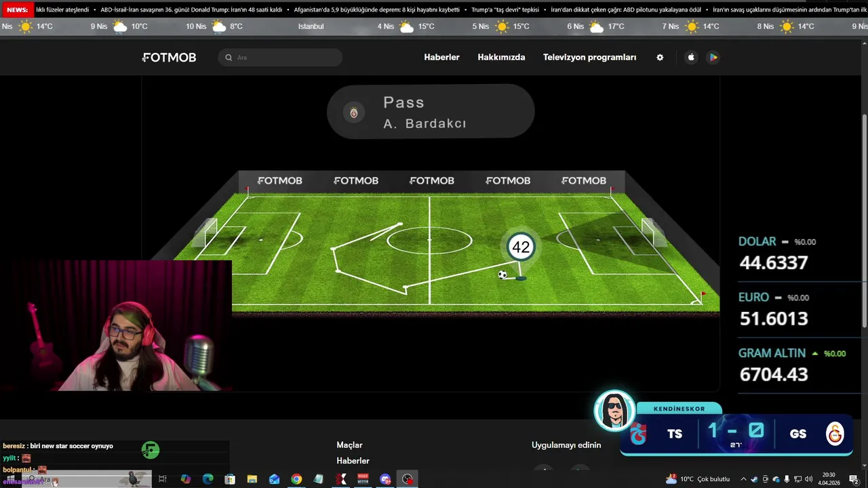The height and width of the screenshot is (488, 868).
Task: Open the settings gear in the FotMob header
Action: (x=660, y=58)
